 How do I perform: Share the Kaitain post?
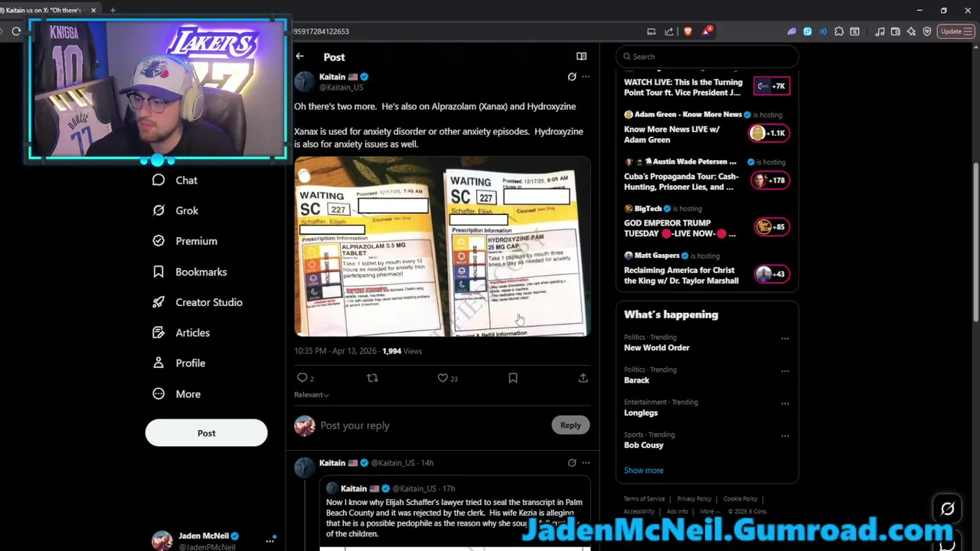point(583,378)
